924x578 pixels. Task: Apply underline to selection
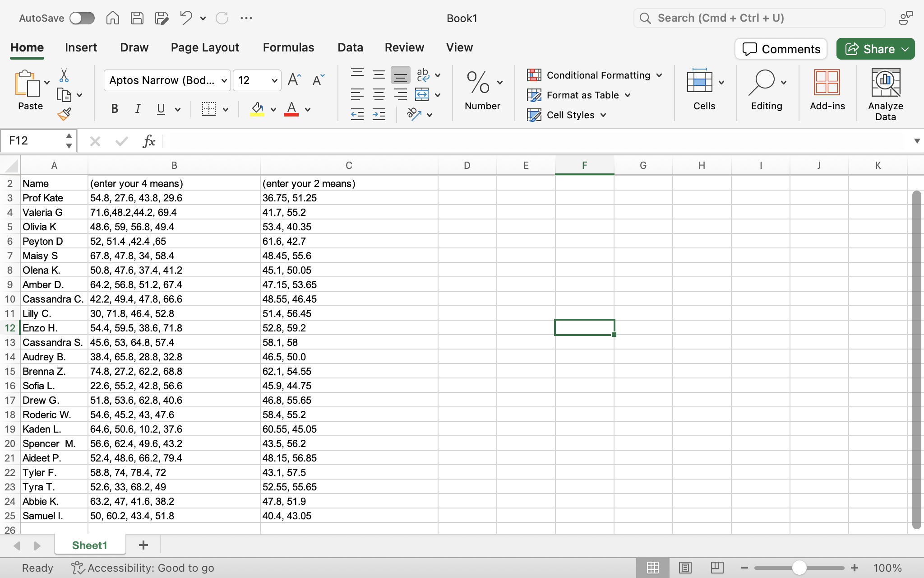pos(161,108)
